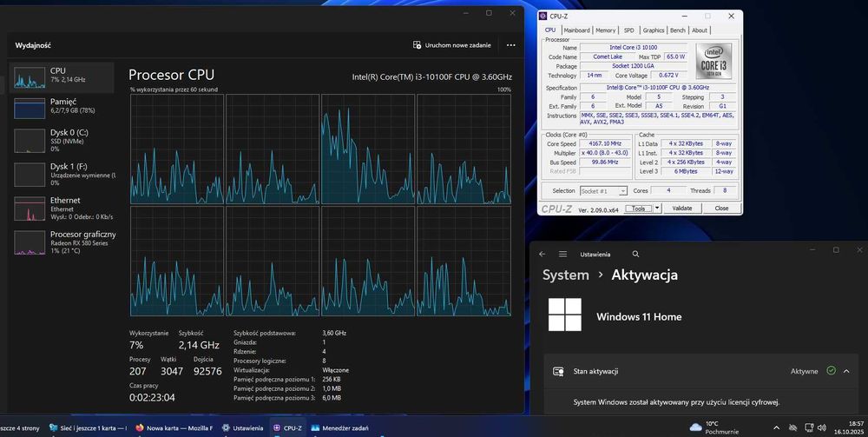The image size is (868, 437).
Task: Open the About tab in CPU-Z
Action: tap(699, 30)
